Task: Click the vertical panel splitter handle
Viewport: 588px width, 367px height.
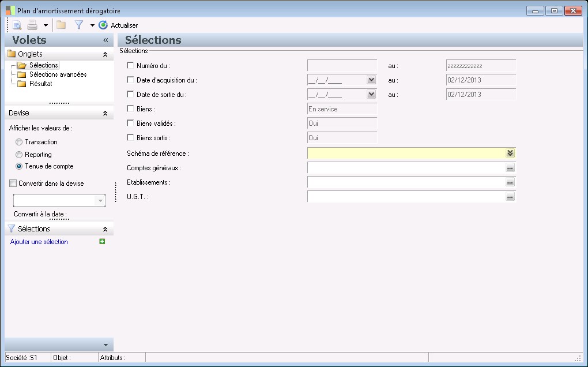Action: 115,192
